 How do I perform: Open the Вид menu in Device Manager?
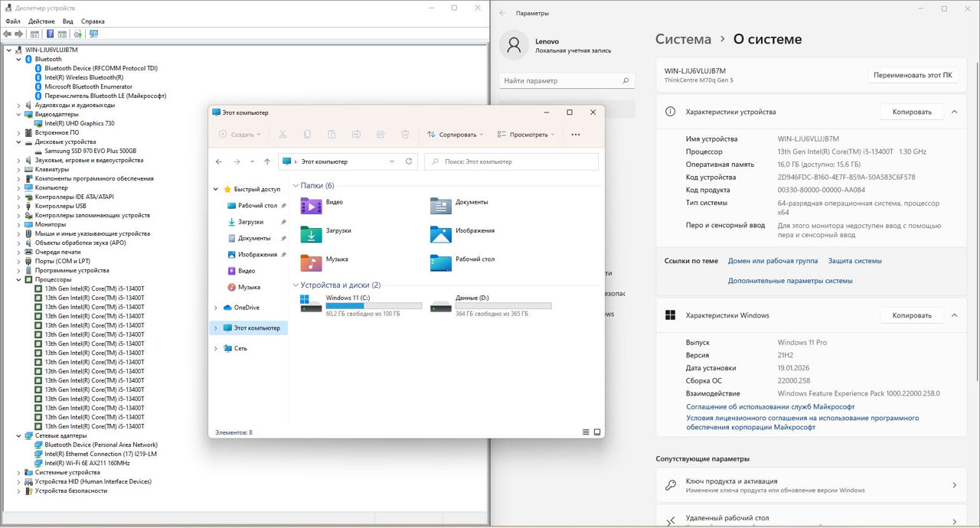coord(68,21)
